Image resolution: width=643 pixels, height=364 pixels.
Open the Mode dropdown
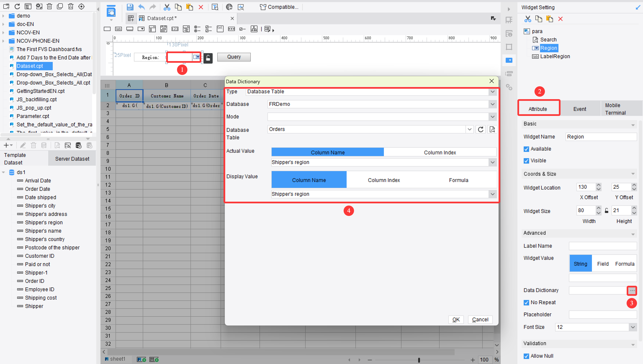pos(493,117)
